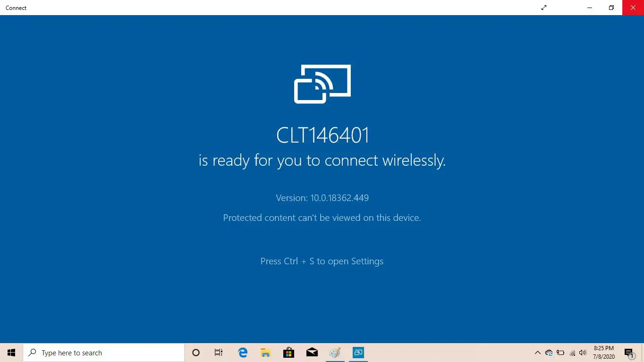Activate Cortana on the taskbar
Image resolution: width=644 pixels, height=362 pixels.
coord(195,353)
